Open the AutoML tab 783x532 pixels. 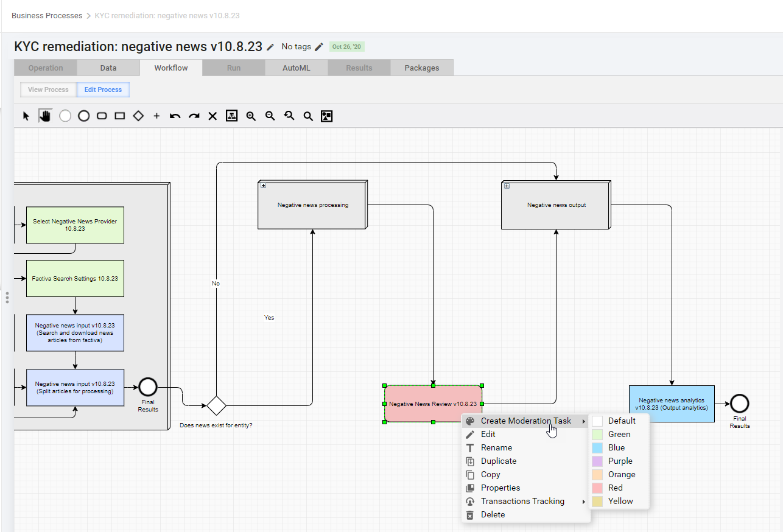[x=297, y=68]
